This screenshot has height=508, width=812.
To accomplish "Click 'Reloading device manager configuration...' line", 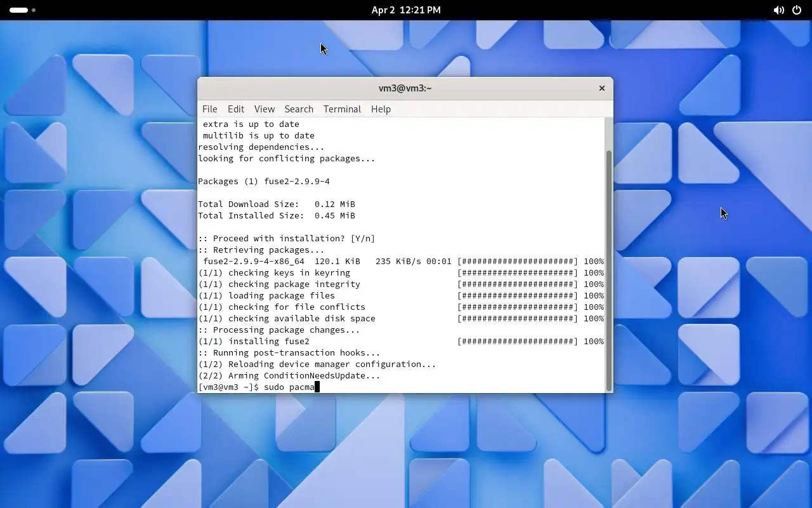I will click(x=317, y=364).
